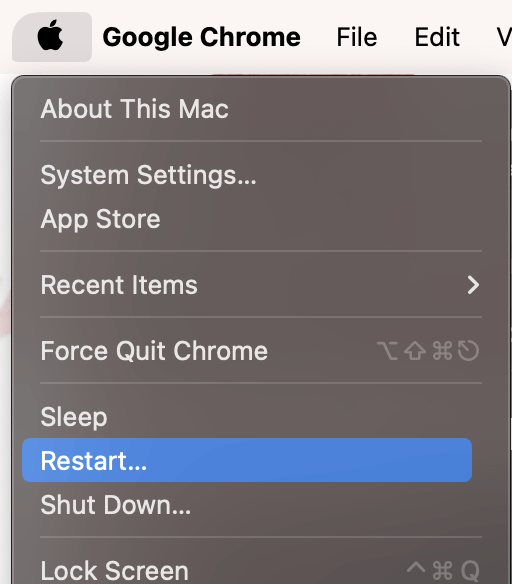Select About This Mac

[x=261, y=109]
